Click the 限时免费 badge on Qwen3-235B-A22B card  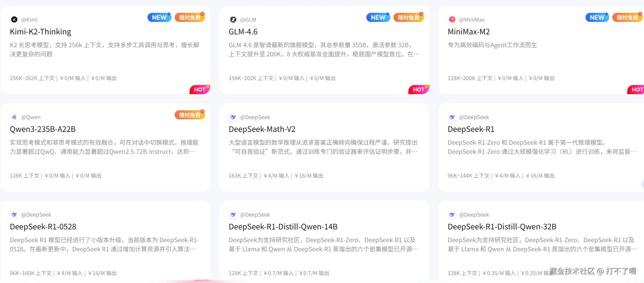[190, 115]
